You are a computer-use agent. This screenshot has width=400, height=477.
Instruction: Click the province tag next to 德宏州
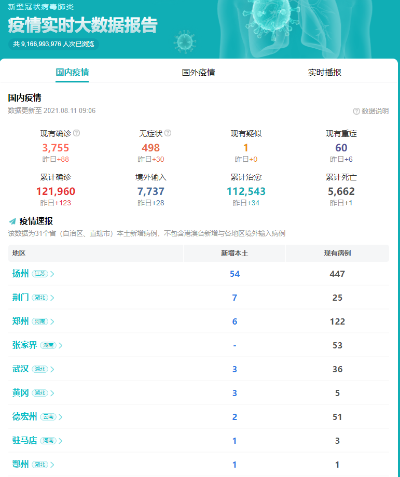pyautogui.click(x=48, y=417)
